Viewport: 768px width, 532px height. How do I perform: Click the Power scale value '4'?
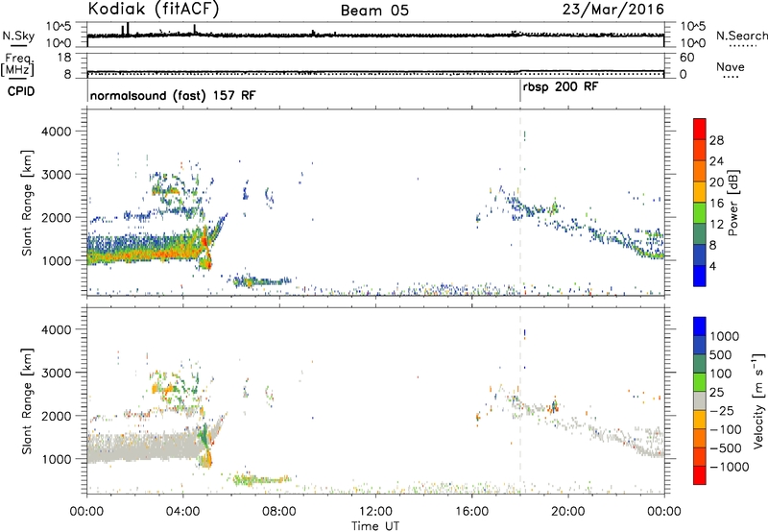tap(712, 266)
